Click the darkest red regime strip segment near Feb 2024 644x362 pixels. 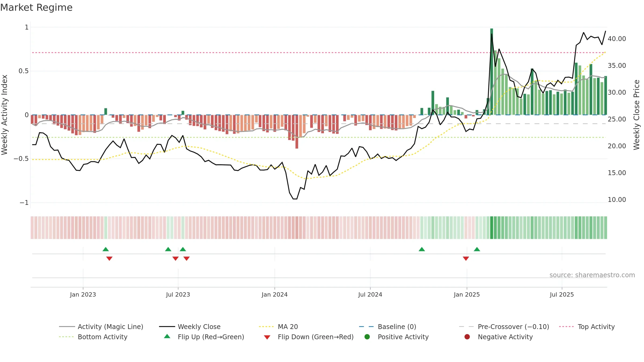tap(297, 228)
